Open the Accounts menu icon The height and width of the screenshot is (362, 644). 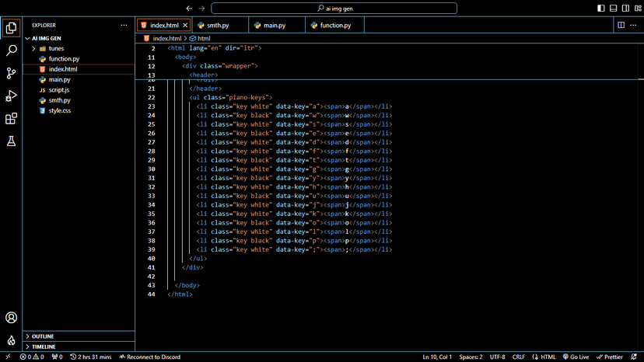(11, 318)
